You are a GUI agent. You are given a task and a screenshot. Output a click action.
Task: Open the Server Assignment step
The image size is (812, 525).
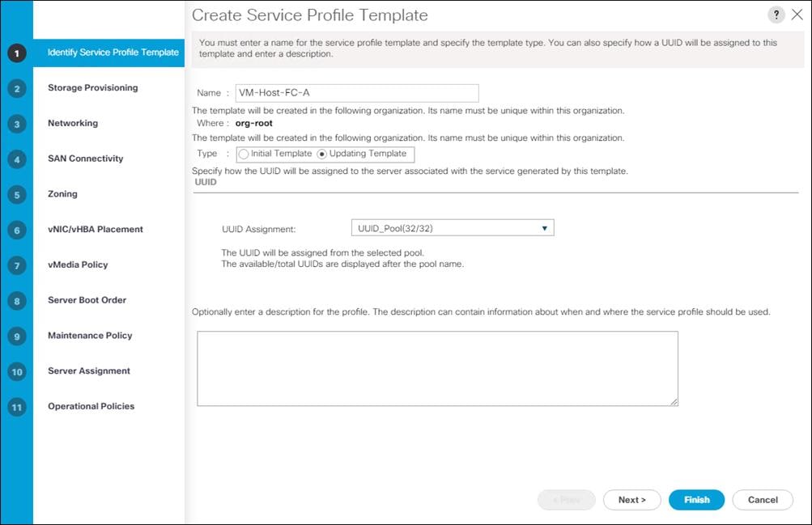point(16,371)
